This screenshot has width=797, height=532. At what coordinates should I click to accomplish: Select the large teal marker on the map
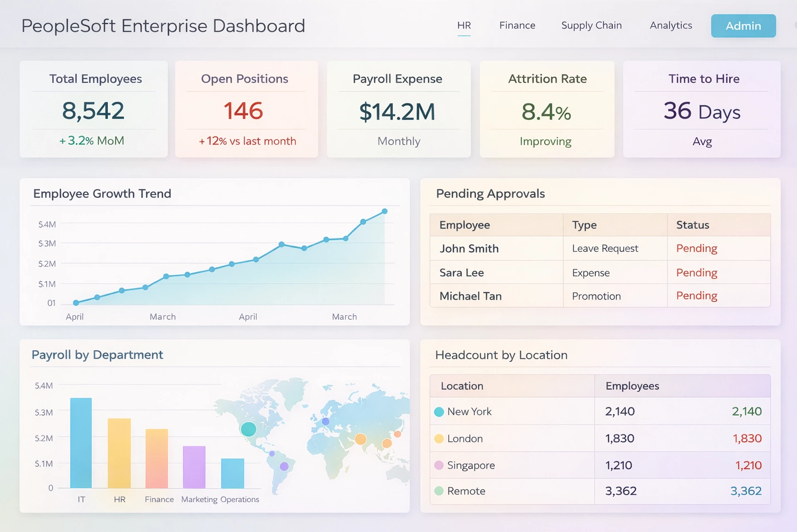click(248, 429)
